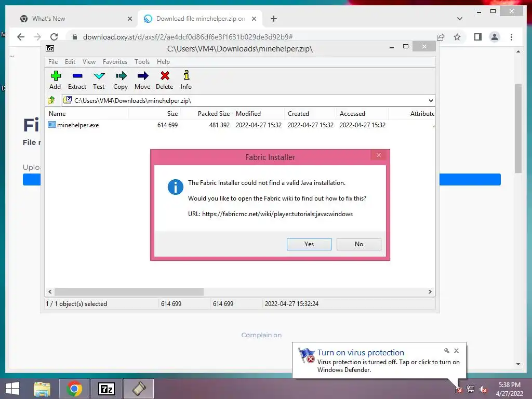Viewport: 532px width, 399px height.
Task: Bookmark this page with the star
Action: (457, 37)
